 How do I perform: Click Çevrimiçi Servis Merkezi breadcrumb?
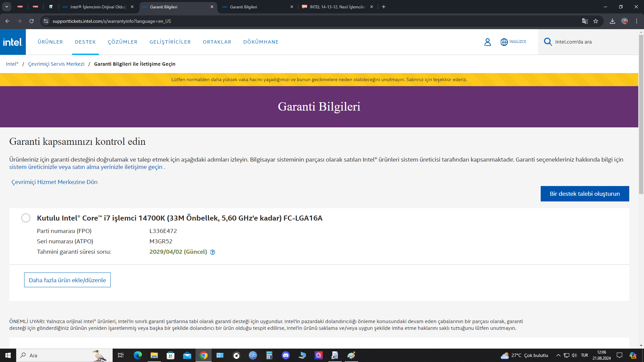point(56,64)
